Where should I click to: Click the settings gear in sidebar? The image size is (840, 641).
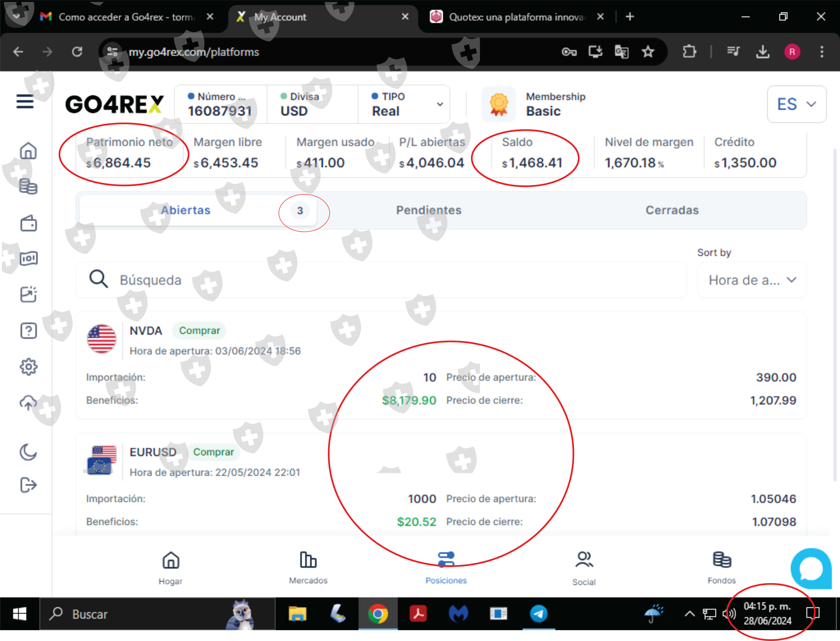[28, 367]
